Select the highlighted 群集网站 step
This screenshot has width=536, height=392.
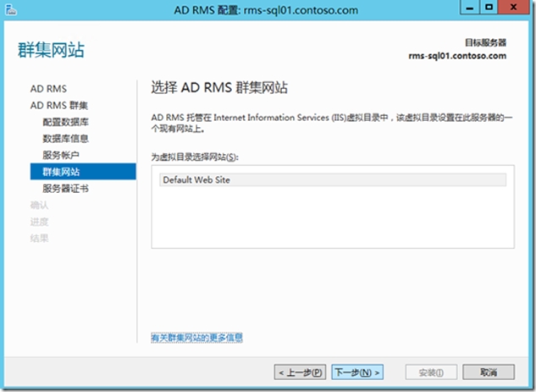(x=83, y=172)
